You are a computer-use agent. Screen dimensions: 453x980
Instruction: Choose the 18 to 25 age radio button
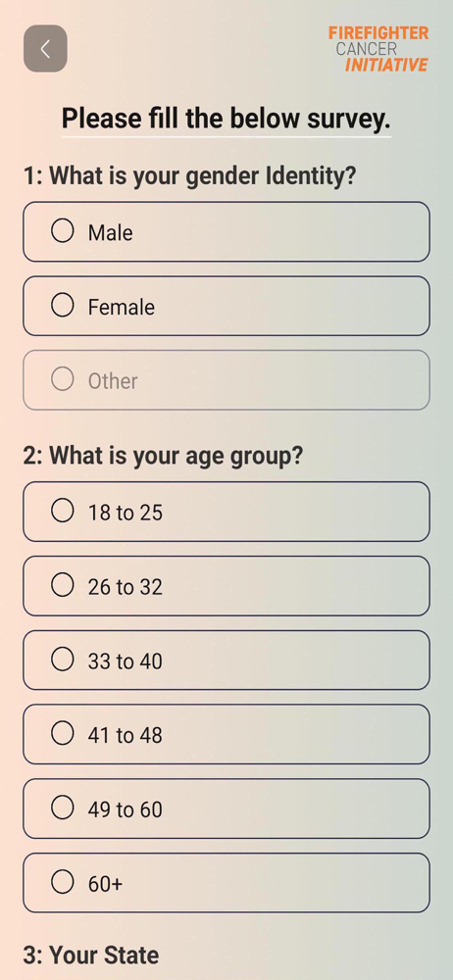click(x=63, y=511)
